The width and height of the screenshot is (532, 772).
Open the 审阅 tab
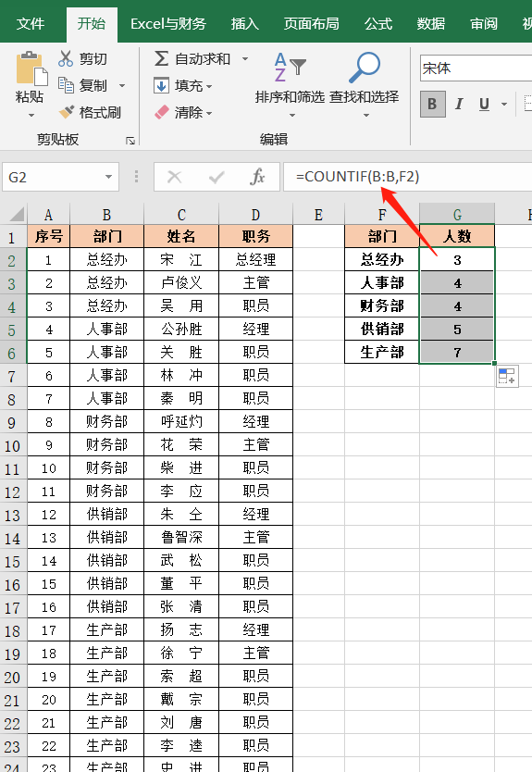pyautogui.click(x=484, y=24)
